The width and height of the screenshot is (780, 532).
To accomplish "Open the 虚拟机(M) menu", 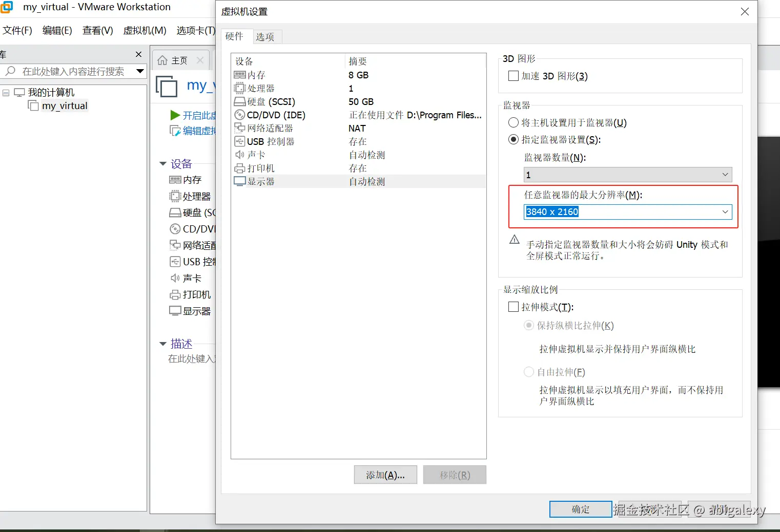I will click(144, 30).
